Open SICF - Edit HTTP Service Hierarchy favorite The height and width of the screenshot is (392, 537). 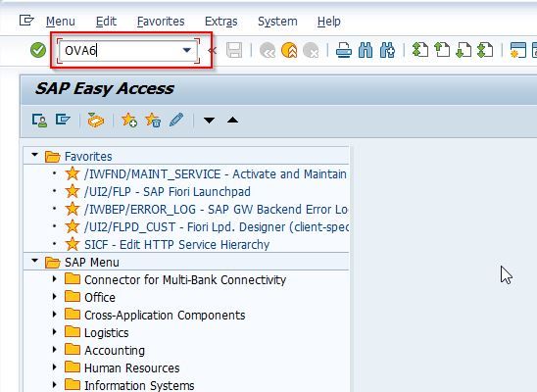(176, 245)
